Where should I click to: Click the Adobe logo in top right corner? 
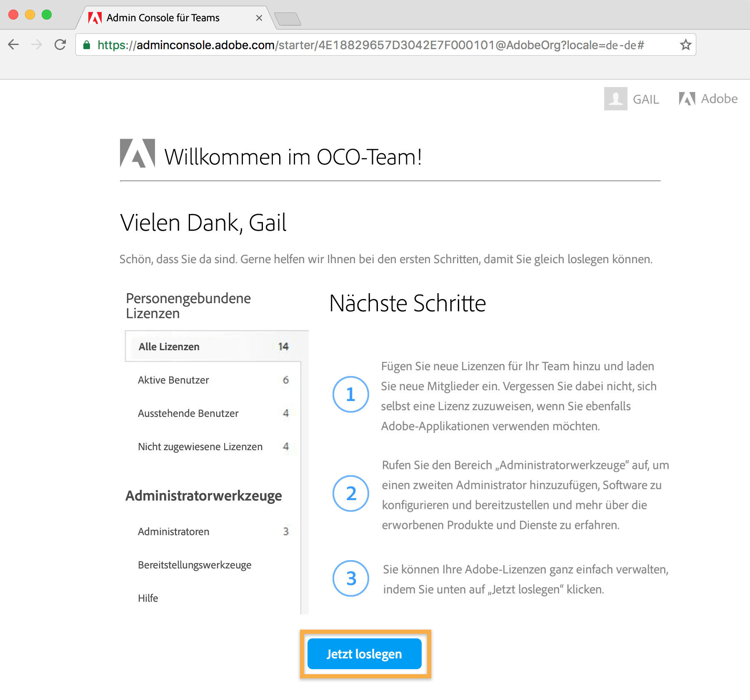(x=687, y=99)
